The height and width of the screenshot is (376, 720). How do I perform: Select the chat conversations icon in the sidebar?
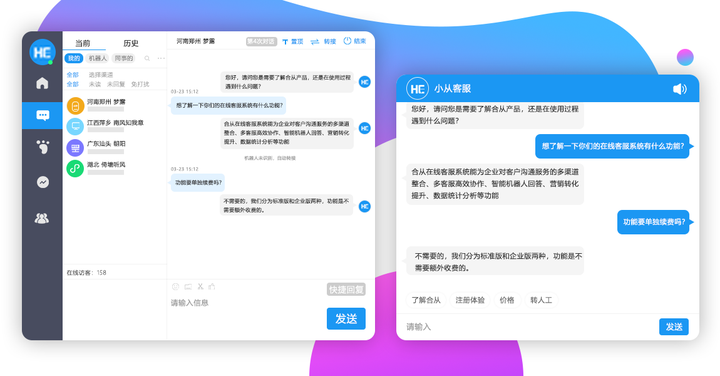pos(42,115)
